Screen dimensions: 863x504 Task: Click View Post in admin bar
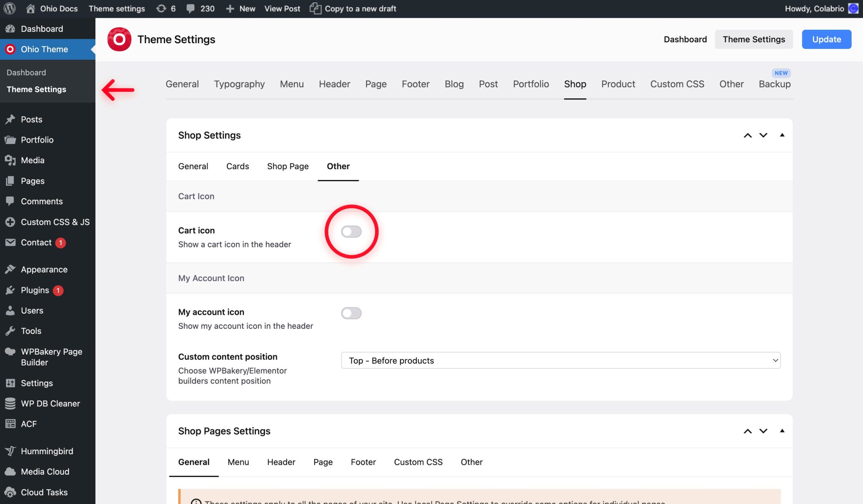pyautogui.click(x=282, y=8)
